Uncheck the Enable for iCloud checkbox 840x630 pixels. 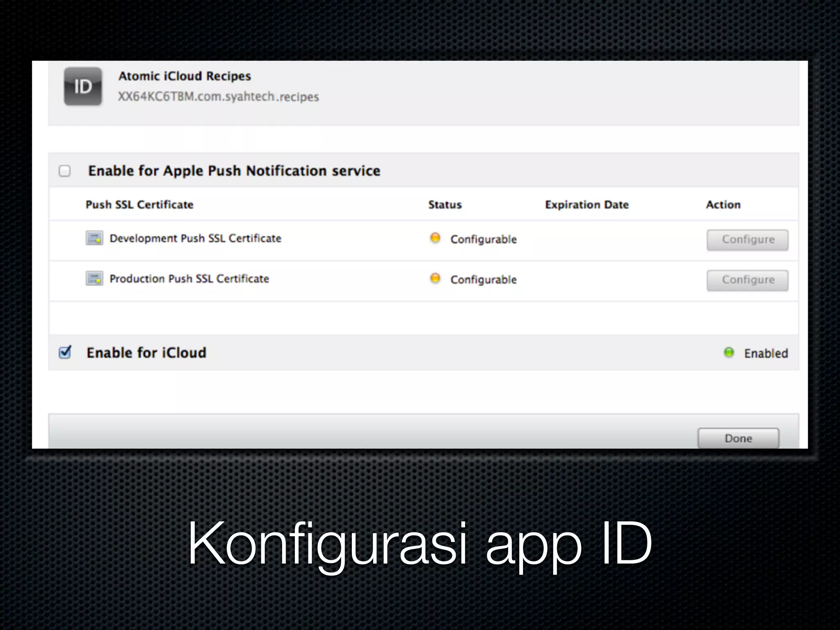(65, 352)
